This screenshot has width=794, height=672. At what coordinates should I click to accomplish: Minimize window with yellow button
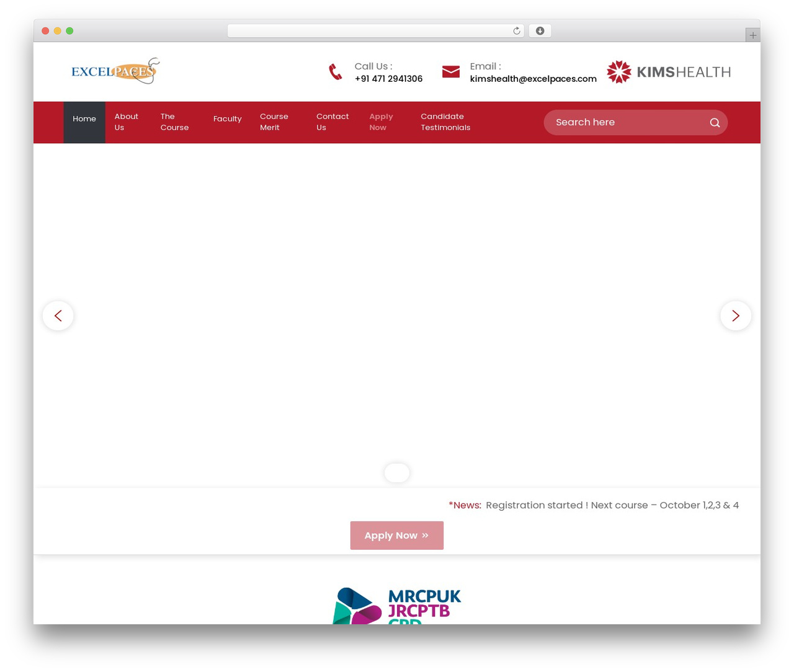(58, 31)
